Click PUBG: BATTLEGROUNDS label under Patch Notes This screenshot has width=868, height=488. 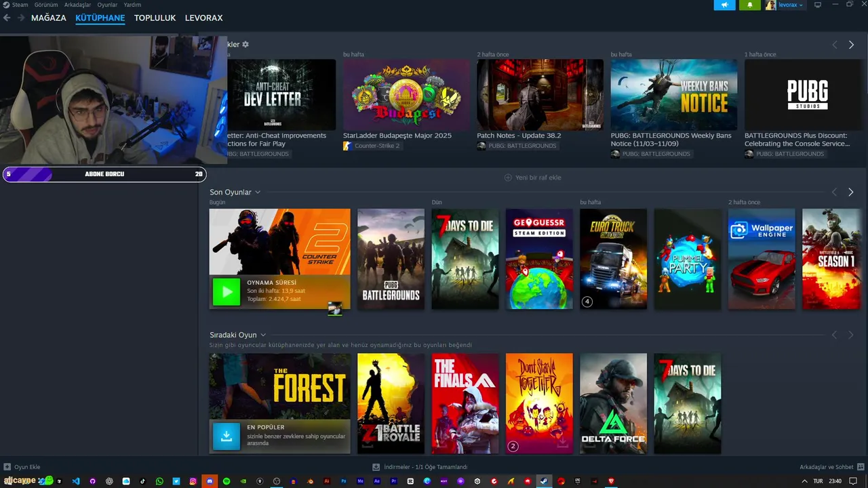click(522, 146)
